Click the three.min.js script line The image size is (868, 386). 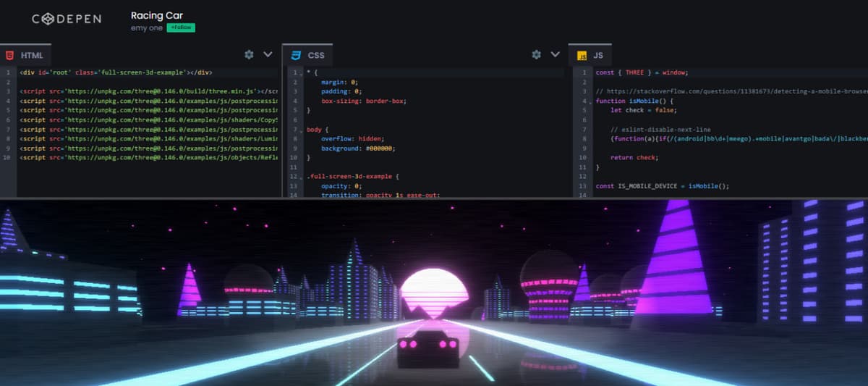149,91
